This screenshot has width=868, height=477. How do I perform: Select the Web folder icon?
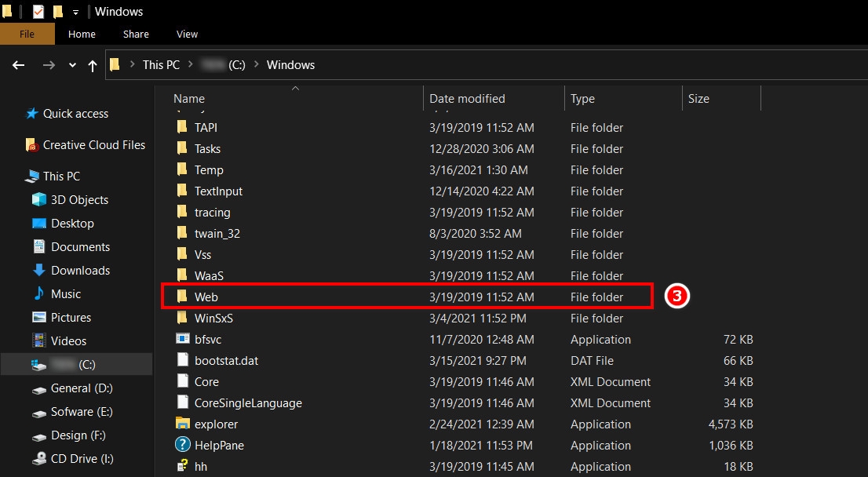point(182,297)
